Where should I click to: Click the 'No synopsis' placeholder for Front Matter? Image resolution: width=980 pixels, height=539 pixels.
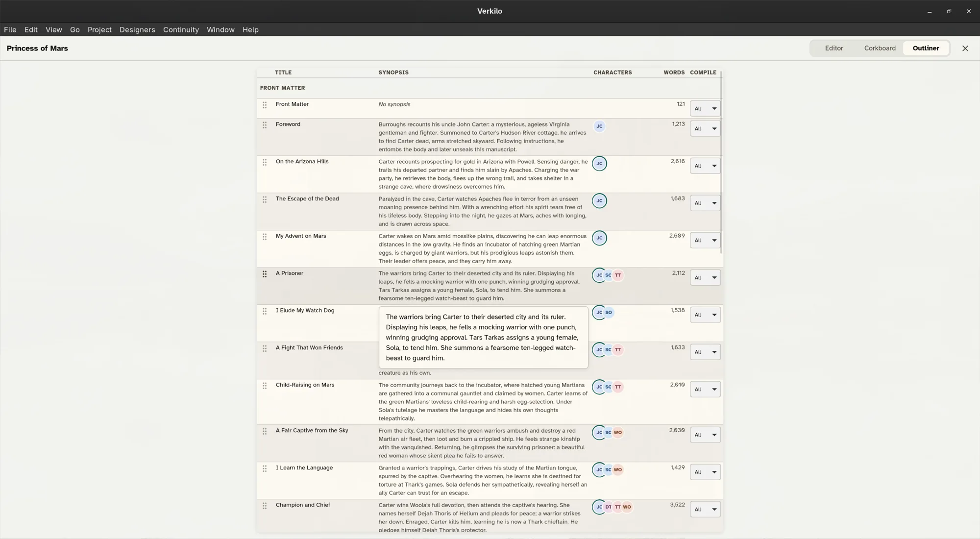pyautogui.click(x=394, y=104)
